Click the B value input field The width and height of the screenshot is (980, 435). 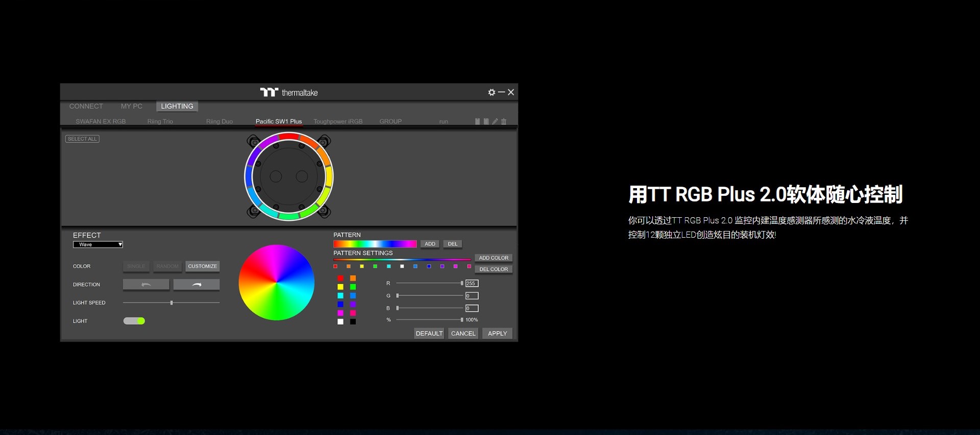coord(472,308)
